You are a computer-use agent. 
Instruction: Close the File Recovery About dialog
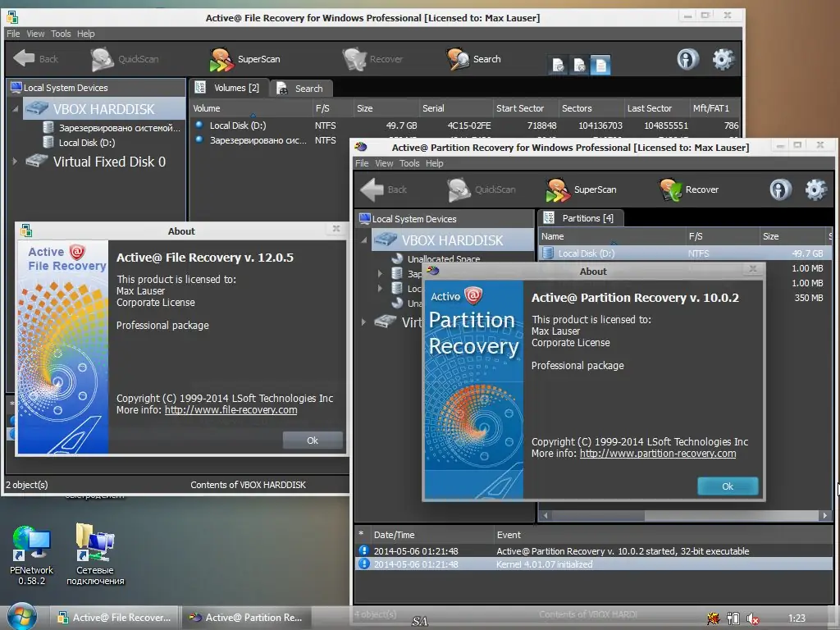coord(336,229)
